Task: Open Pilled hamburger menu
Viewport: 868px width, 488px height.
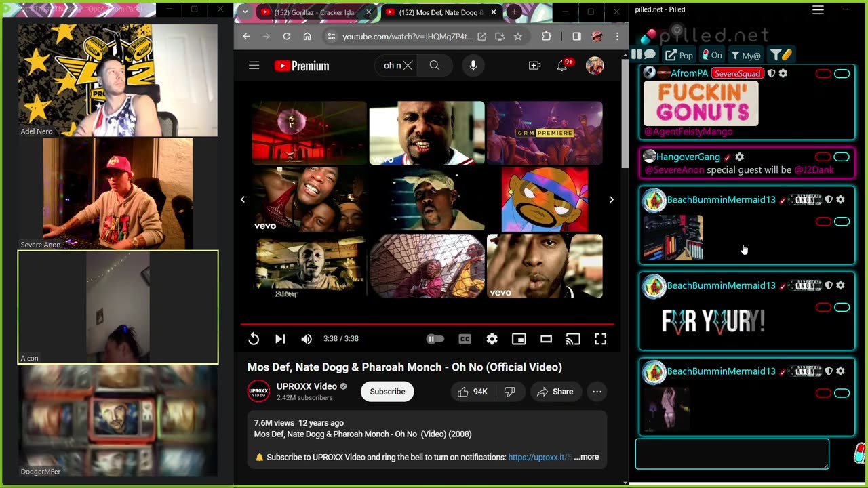Action: pos(818,9)
